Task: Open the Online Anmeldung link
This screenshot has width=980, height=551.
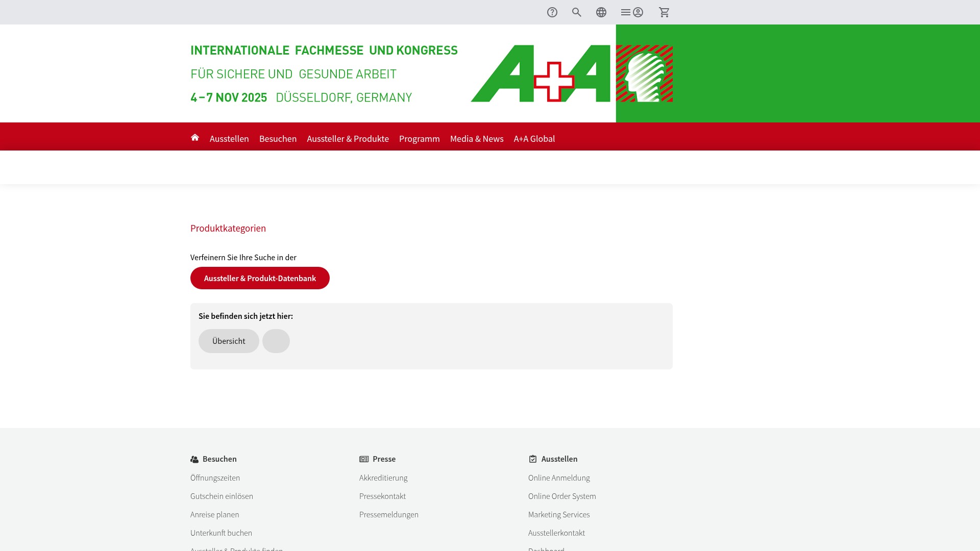Action: [x=559, y=478]
